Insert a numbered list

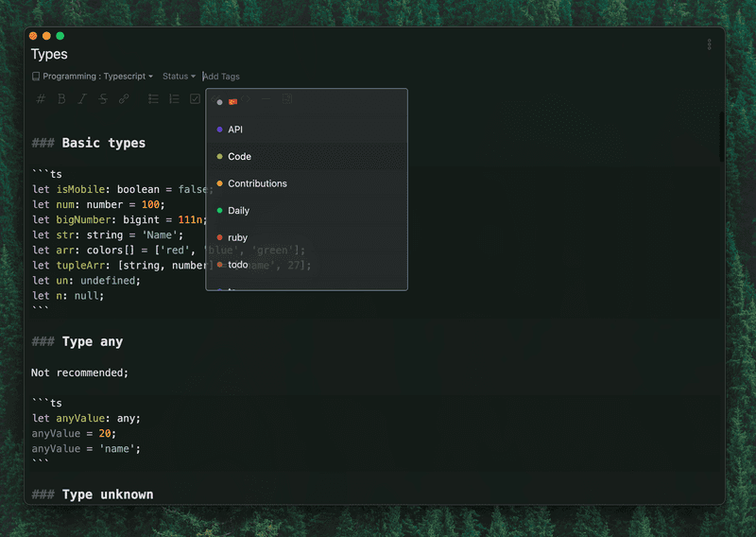pos(174,99)
